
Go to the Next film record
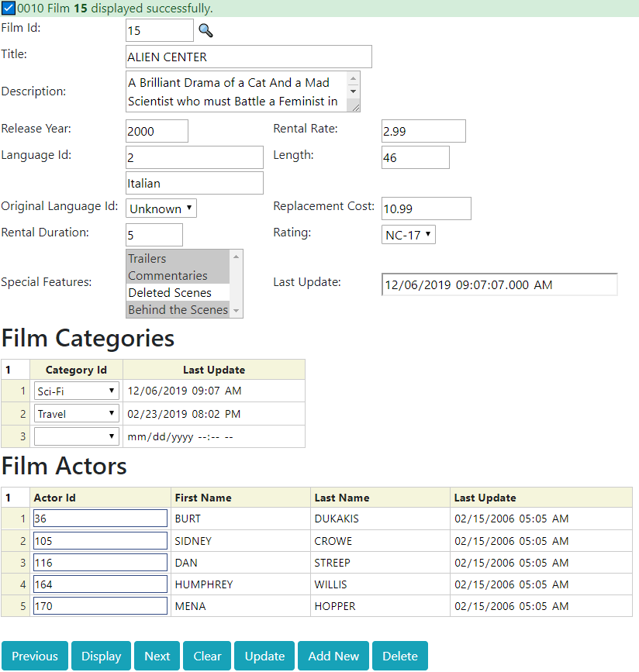(x=157, y=656)
